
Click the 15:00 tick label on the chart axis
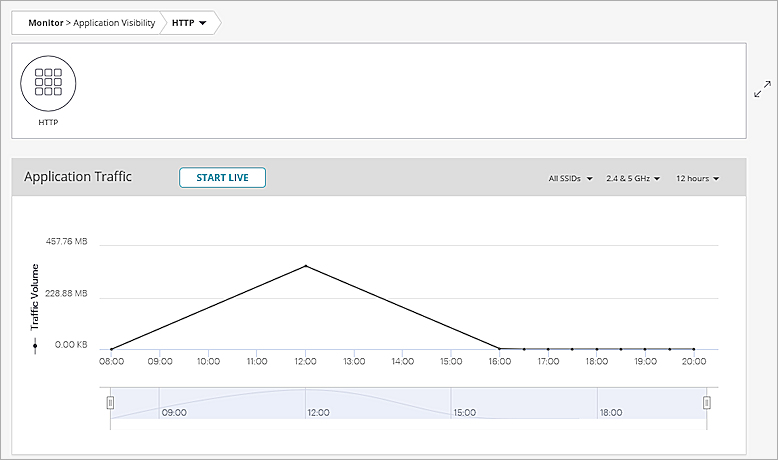click(x=451, y=362)
